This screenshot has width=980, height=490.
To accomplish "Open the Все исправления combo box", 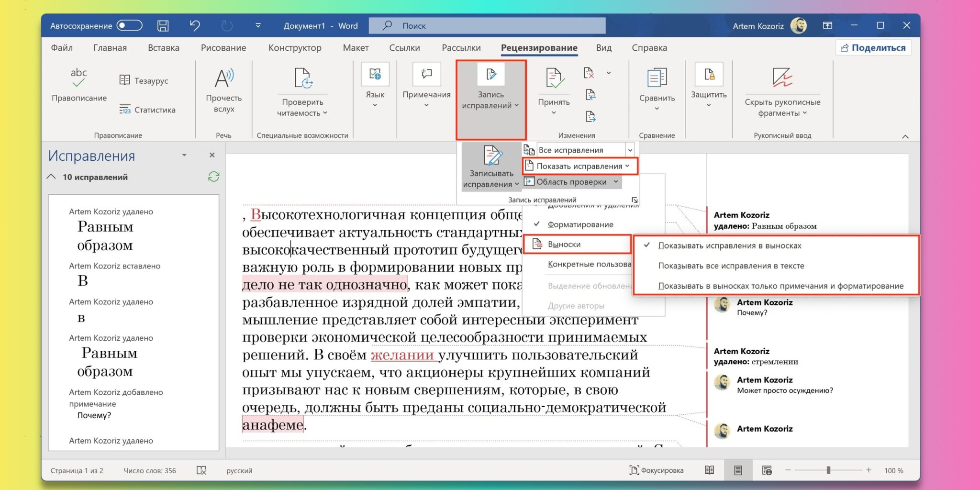I will [x=630, y=150].
